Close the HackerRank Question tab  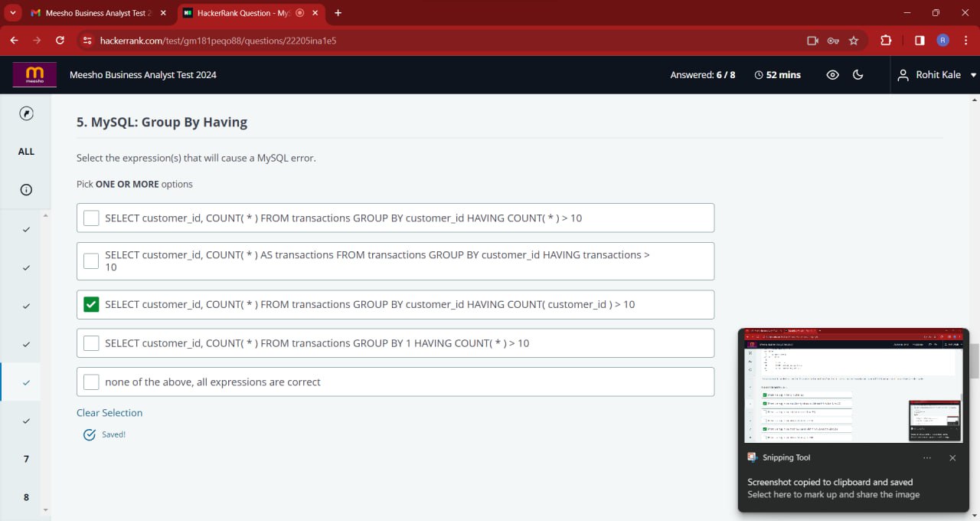(315, 13)
